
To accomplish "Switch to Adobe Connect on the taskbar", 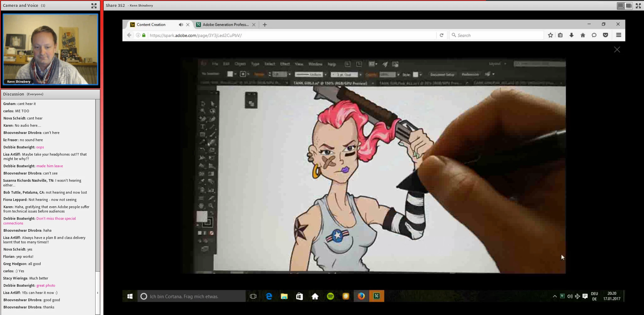I will (x=377, y=296).
